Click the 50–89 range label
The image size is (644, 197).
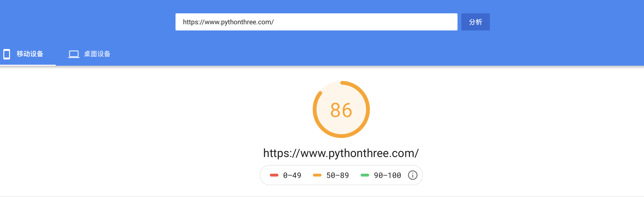pos(337,175)
